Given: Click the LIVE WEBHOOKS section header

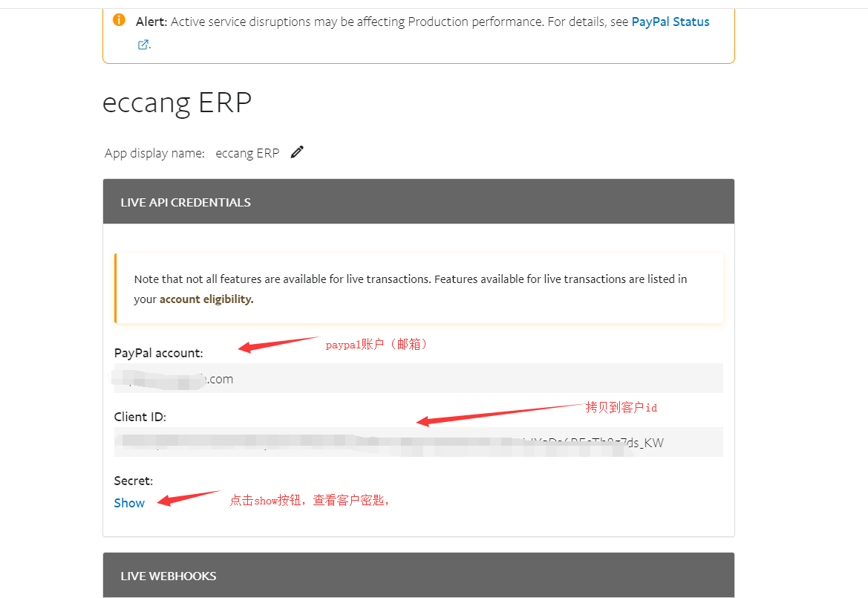Looking at the screenshot, I should tap(419, 575).
